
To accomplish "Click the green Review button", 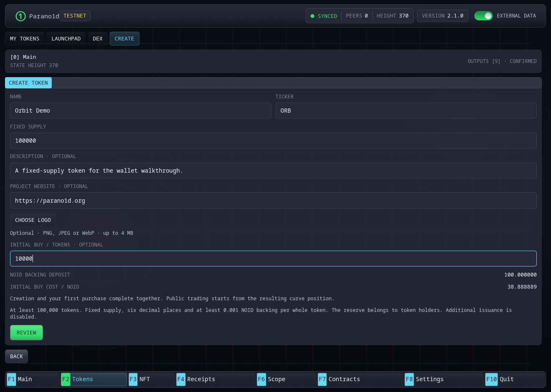I will (26, 333).
